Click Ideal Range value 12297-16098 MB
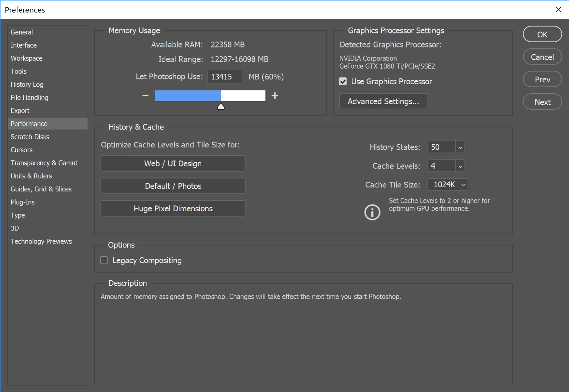 point(240,59)
